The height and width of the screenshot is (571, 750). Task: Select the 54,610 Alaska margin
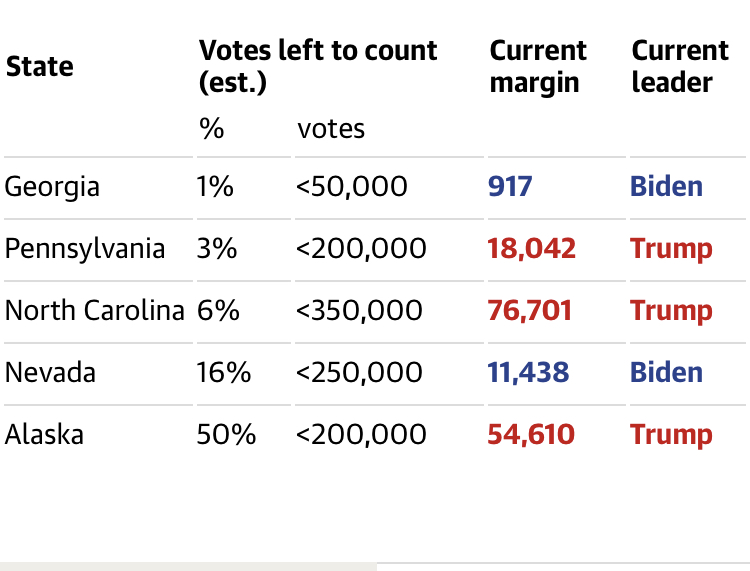coord(531,434)
